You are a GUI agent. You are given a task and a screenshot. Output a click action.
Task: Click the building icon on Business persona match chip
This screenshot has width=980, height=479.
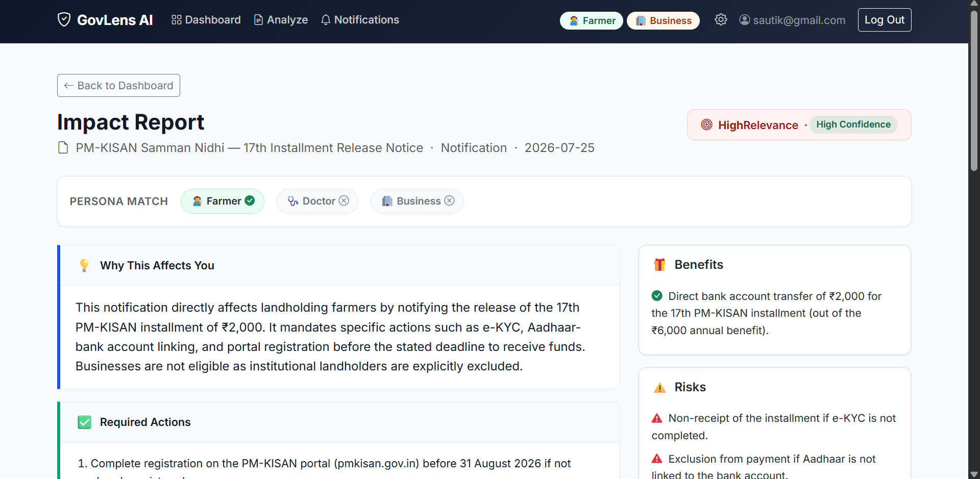pos(387,201)
